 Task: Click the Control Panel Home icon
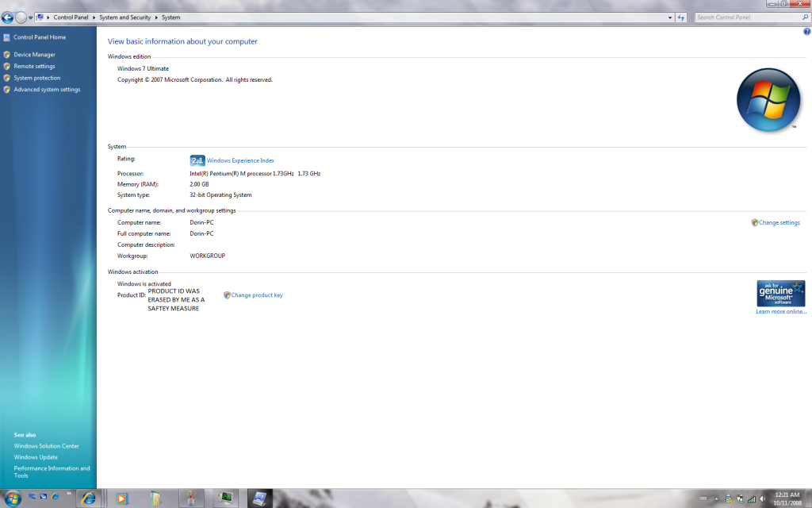pos(6,37)
